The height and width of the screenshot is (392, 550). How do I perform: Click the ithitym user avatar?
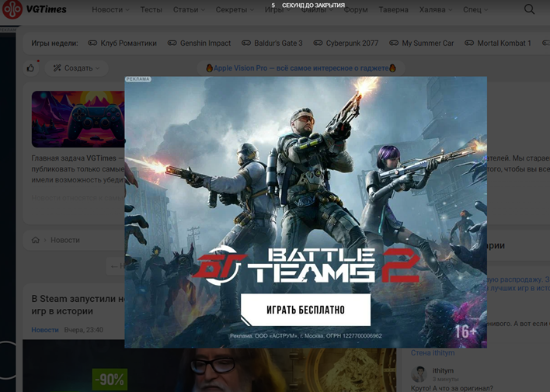pos(419,374)
